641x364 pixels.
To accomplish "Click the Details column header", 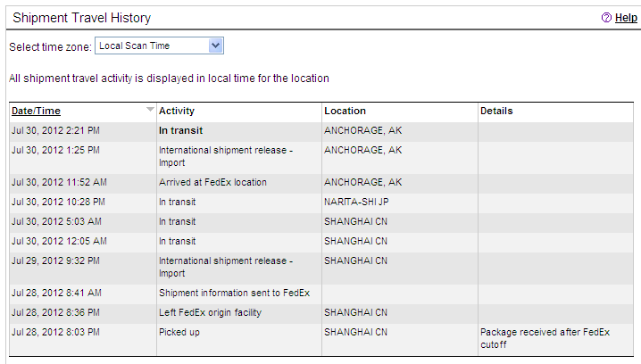I will 496,111.
